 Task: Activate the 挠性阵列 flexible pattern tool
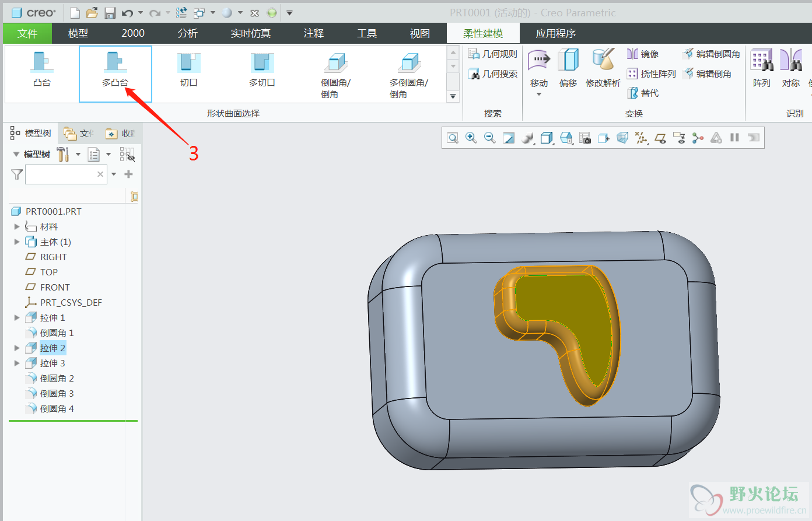coord(651,74)
